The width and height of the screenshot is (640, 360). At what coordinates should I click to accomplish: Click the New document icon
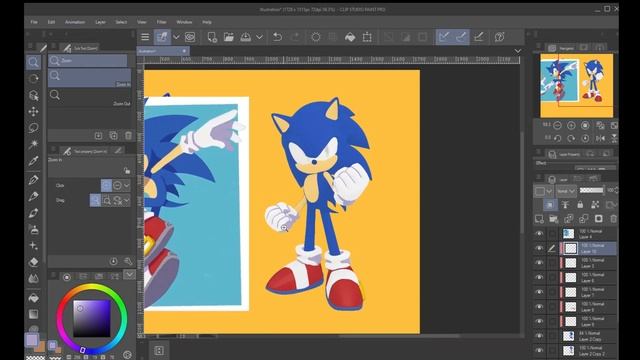click(212, 37)
